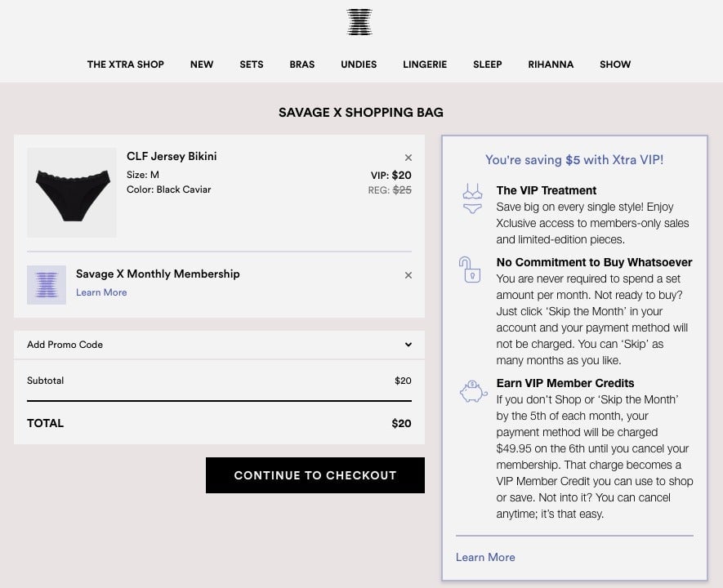Click the membership purple logo thumbnail
This screenshot has width=723, height=588.
click(47, 285)
